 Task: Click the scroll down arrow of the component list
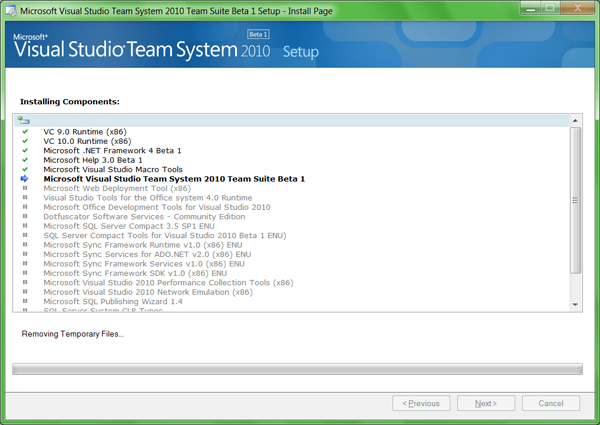click(x=575, y=305)
